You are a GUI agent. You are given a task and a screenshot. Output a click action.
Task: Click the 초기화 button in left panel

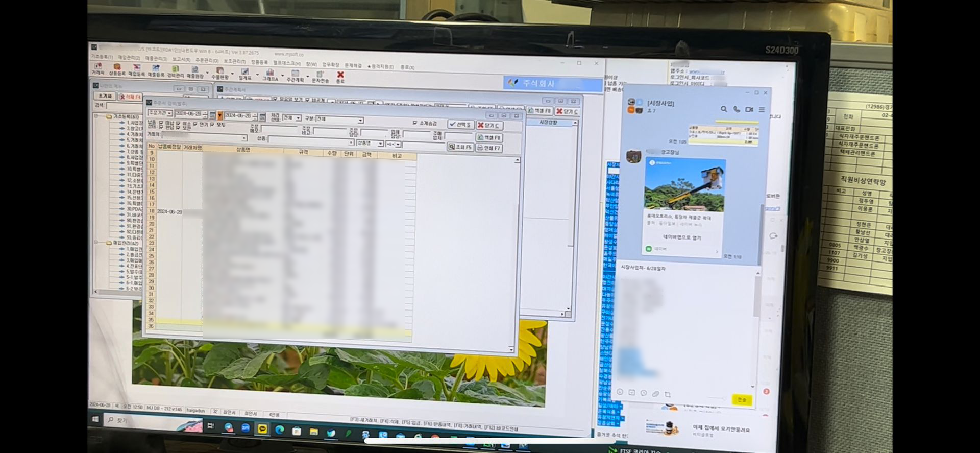tap(105, 96)
